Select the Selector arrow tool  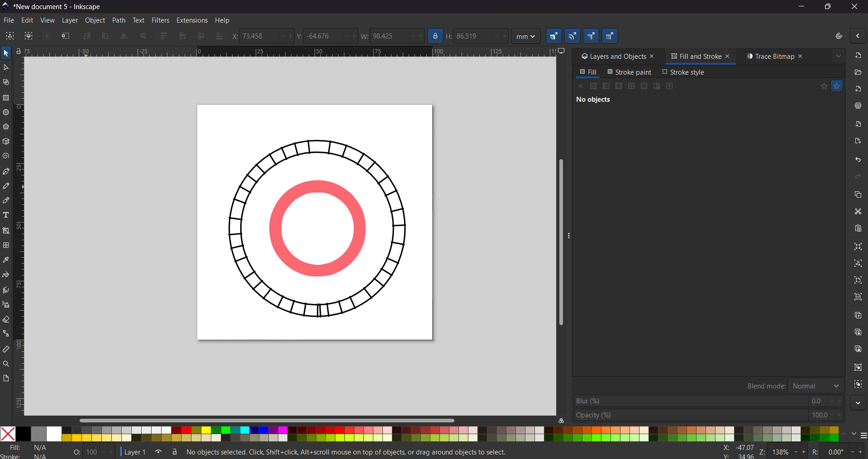coord(6,53)
